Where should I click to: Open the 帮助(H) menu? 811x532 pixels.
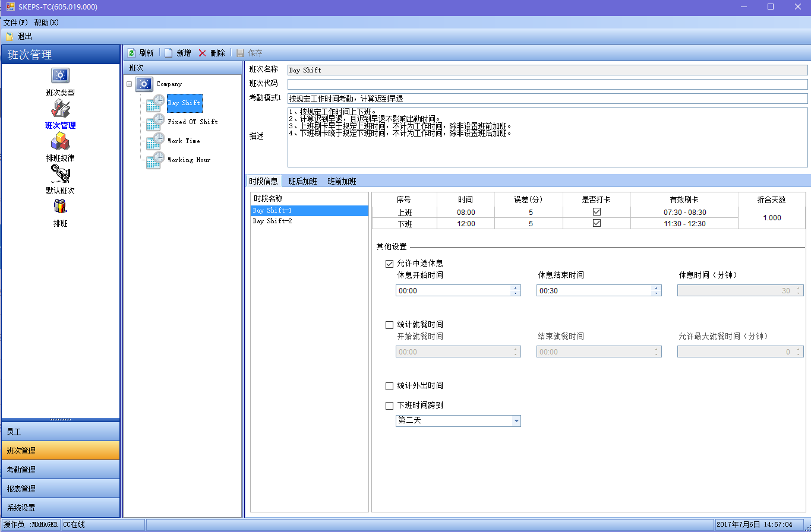(46, 23)
